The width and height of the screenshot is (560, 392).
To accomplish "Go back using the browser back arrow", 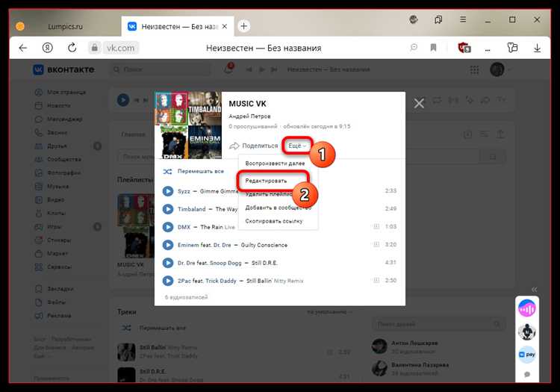I will pos(23,48).
